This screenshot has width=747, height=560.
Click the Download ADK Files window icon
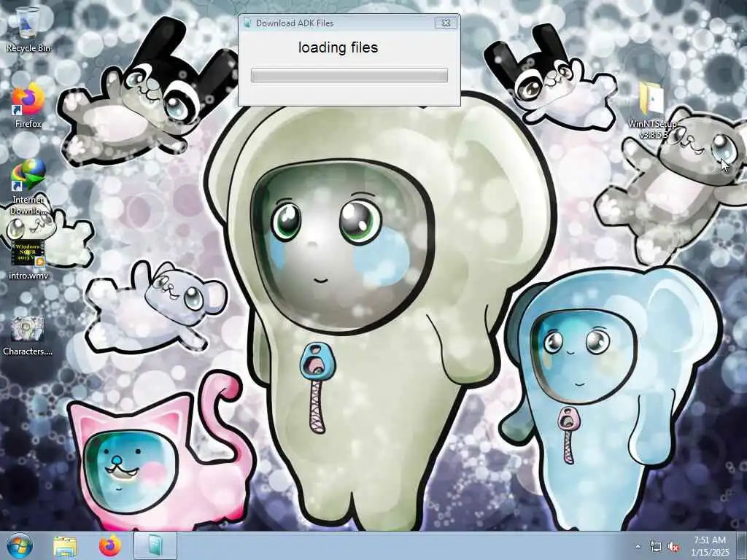[247, 23]
